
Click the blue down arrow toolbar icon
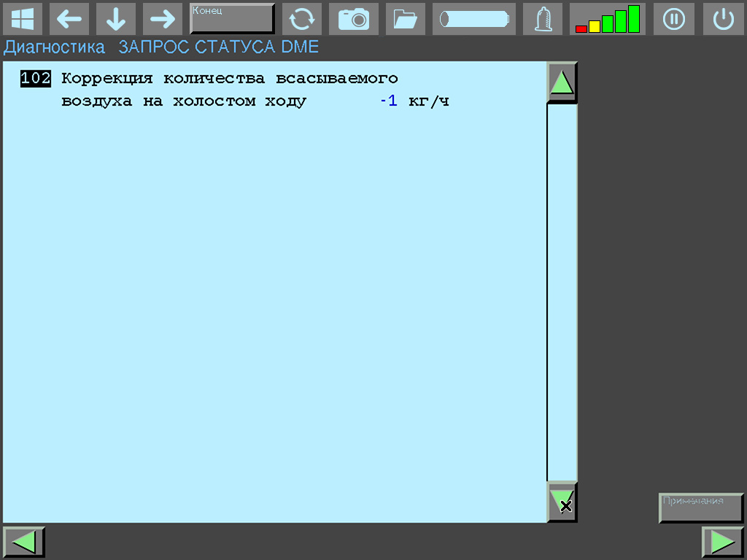coord(115,18)
